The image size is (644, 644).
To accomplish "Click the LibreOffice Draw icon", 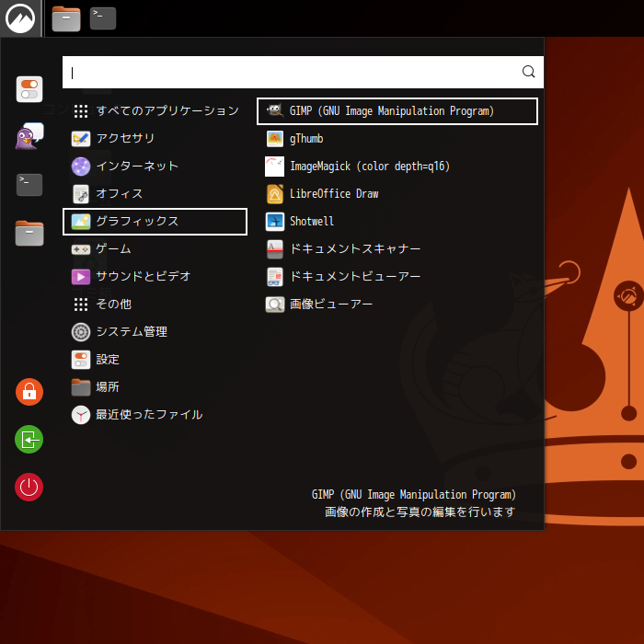I will (x=275, y=194).
